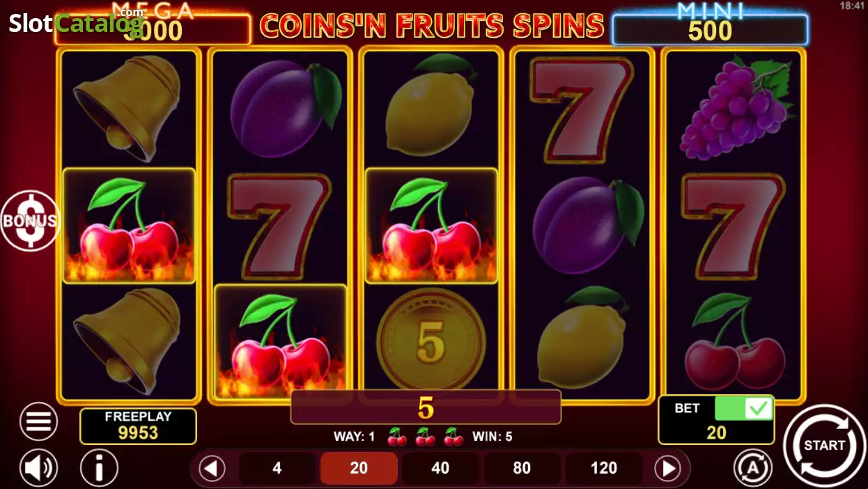Click the FREEPLAY 9953 balance box
Viewport: 868px width, 489px height.
pyautogui.click(x=138, y=426)
